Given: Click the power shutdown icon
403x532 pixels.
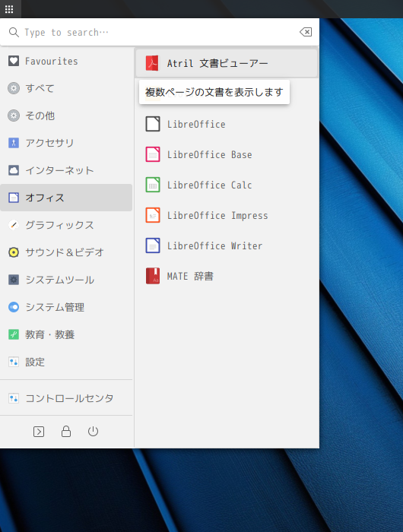Looking at the screenshot, I should (x=93, y=432).
